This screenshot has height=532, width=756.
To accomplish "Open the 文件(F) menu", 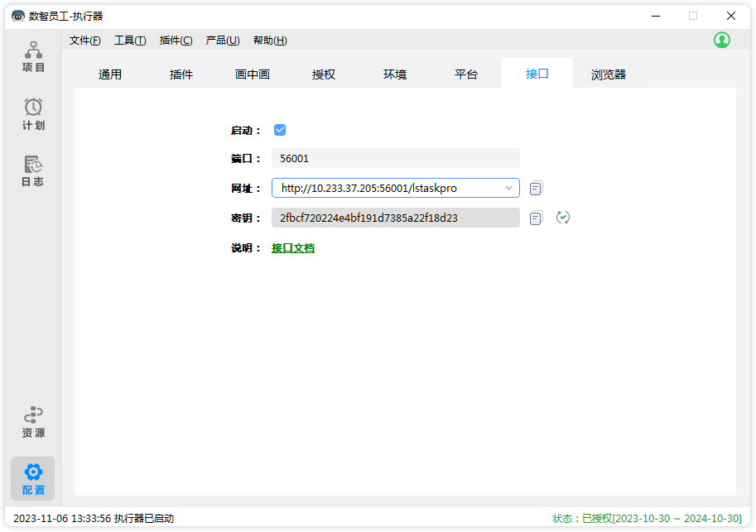I will point(84,41).
